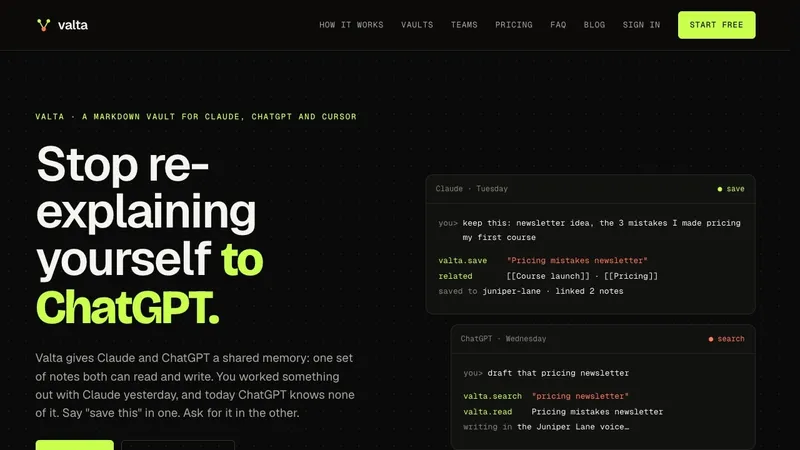Open the FAQ nav link
The height and width of the screenshot is (450, 800).
tap(558, 25)
